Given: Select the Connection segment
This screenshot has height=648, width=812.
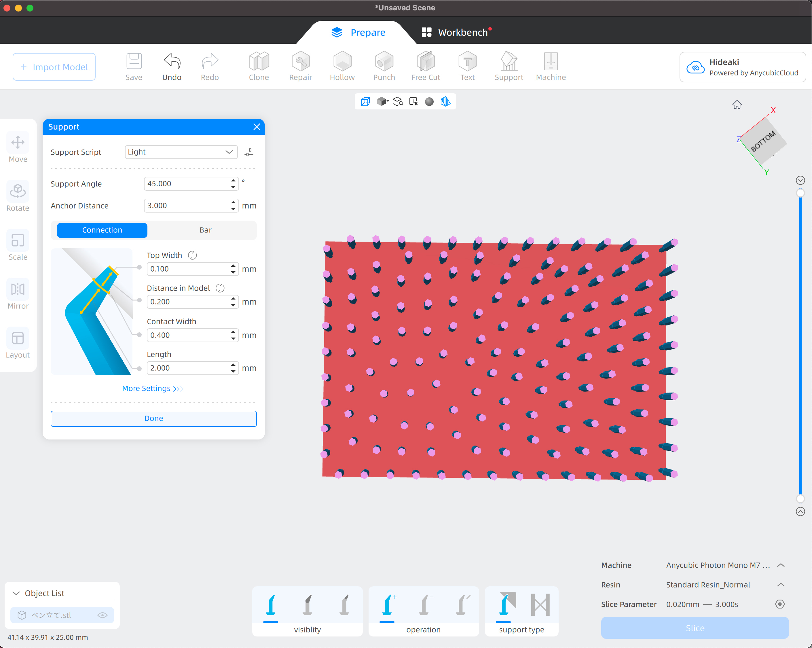Looking at the screenshot, I should point(102,230).
